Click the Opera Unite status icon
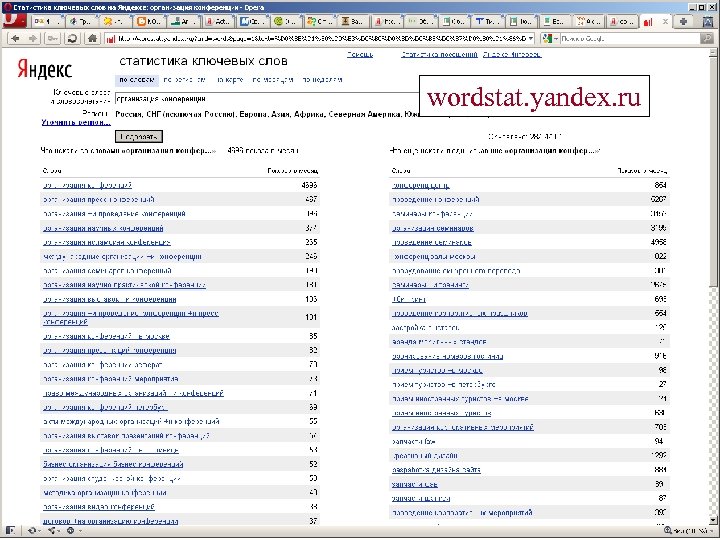 [53, 530]
